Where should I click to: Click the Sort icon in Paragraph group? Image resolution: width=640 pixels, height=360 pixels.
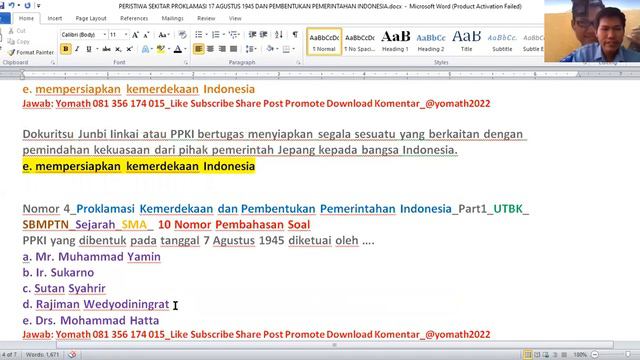(279, 35)
